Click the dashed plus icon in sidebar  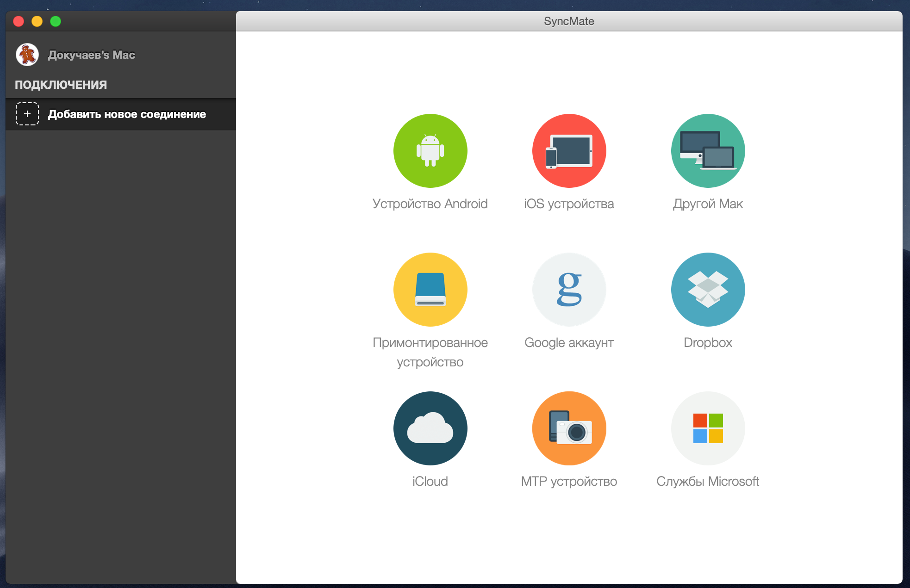pos(27,114)
